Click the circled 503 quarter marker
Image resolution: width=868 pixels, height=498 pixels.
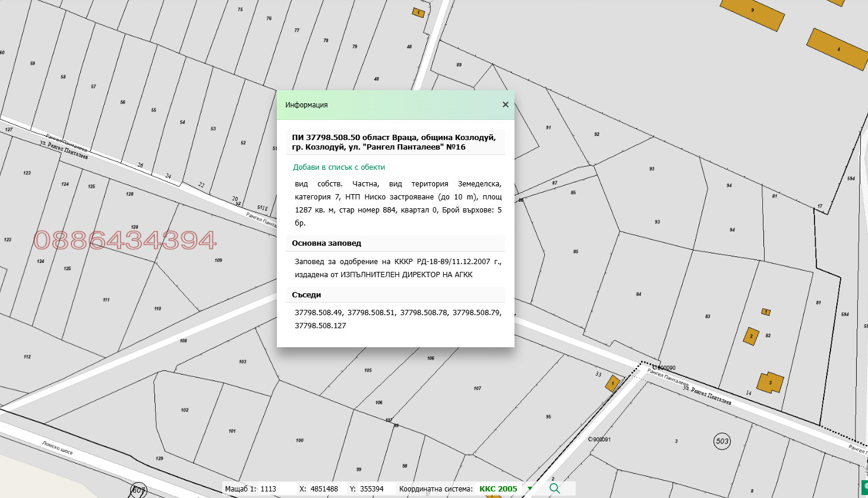point(722,441)
